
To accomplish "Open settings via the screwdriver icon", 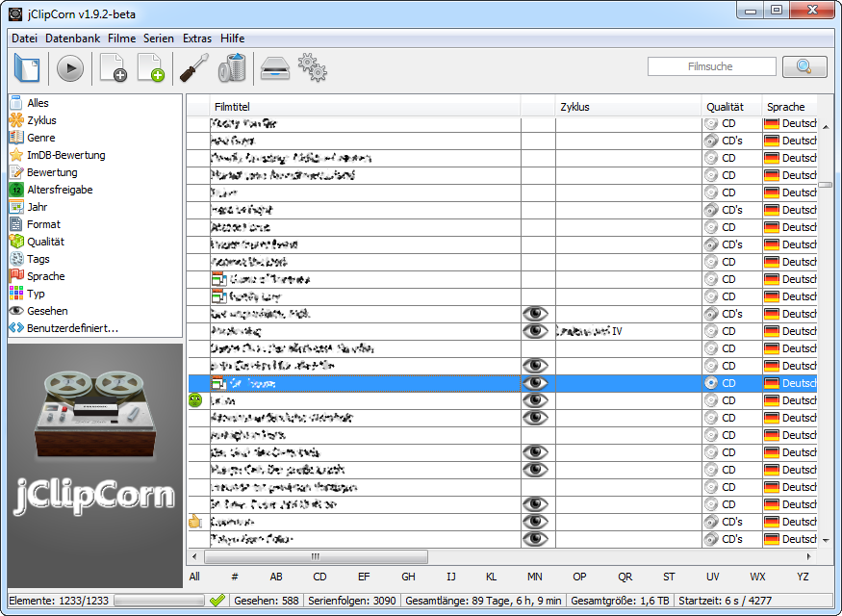I will tap(193, 68).
